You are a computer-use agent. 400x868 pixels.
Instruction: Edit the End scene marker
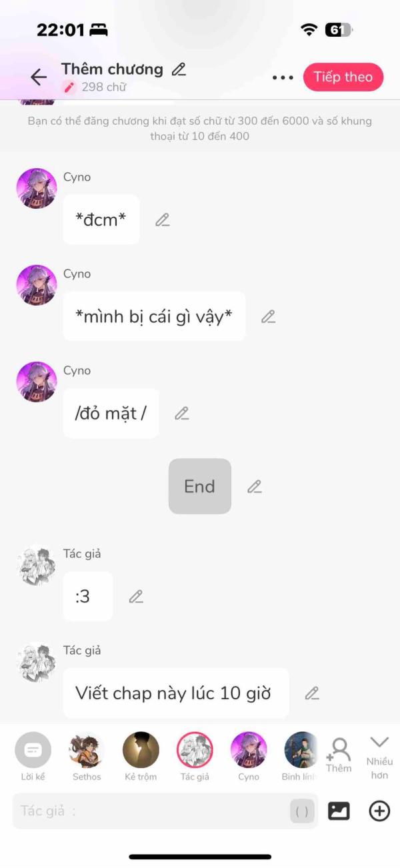coord(254,487)
